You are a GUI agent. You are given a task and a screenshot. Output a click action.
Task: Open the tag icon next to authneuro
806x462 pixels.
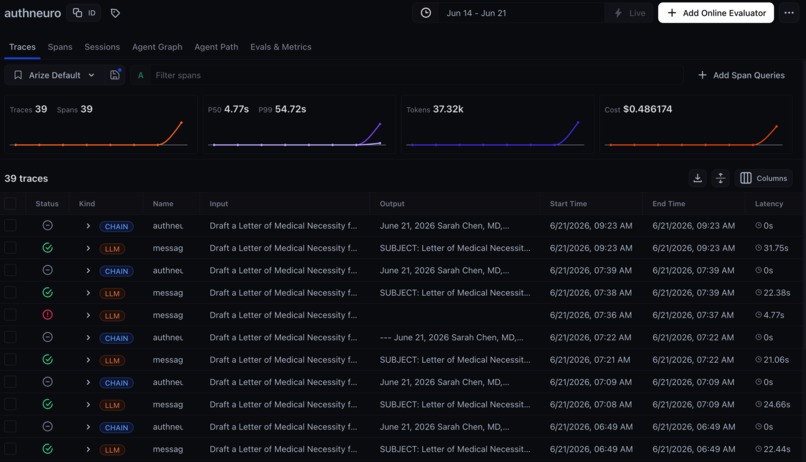(115, 13)
